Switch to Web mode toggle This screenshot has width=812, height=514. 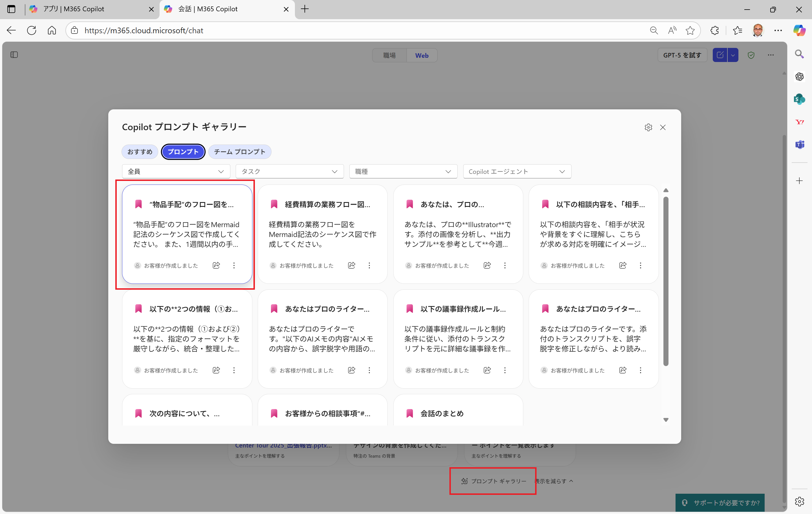coord(422,55)
